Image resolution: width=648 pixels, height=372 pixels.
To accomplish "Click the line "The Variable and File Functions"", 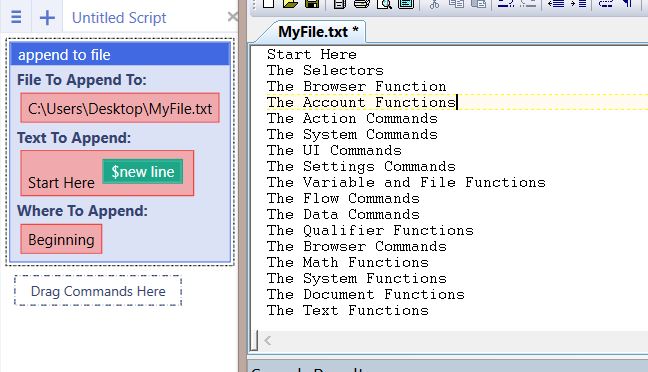I will click(x=406, y=182).
